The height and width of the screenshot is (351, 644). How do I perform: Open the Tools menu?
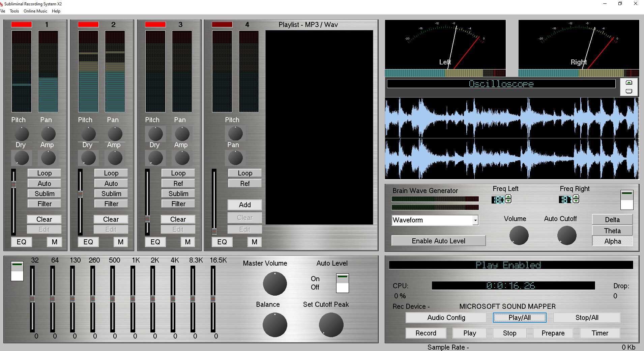14,11
